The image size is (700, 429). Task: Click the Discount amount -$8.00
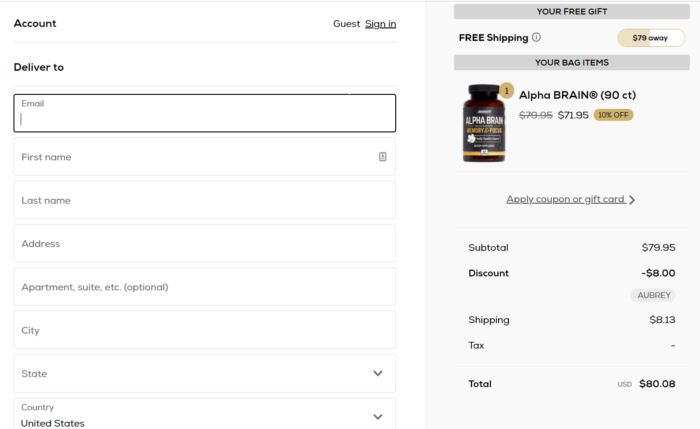click(658, 273)
